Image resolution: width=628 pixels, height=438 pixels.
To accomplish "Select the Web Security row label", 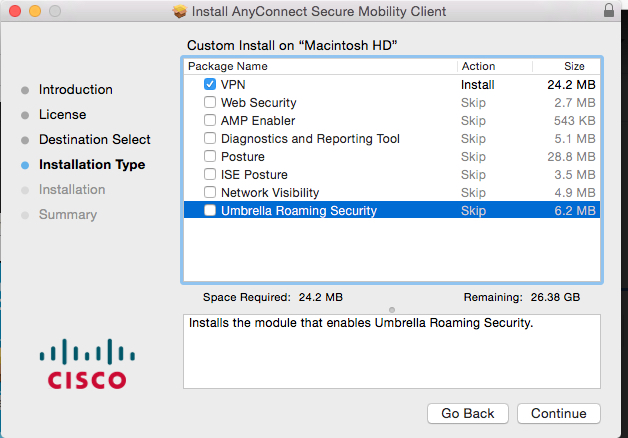I will 259,102.
